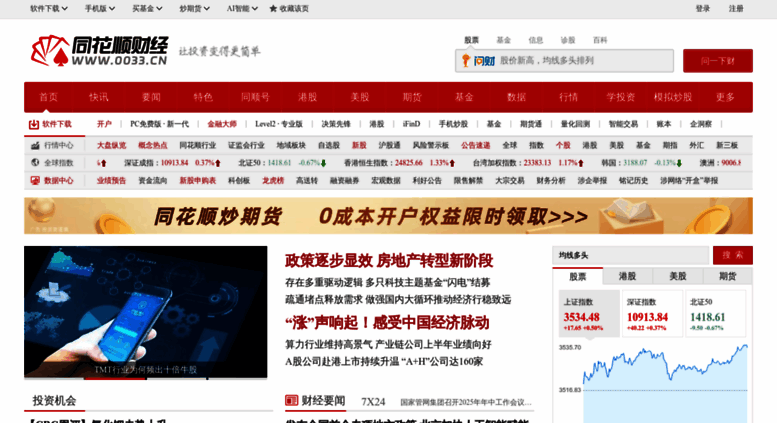Select the 基金 search category tab
This screenshot has width=777, height=423.
pyautogui.click(x=503, y=40)
